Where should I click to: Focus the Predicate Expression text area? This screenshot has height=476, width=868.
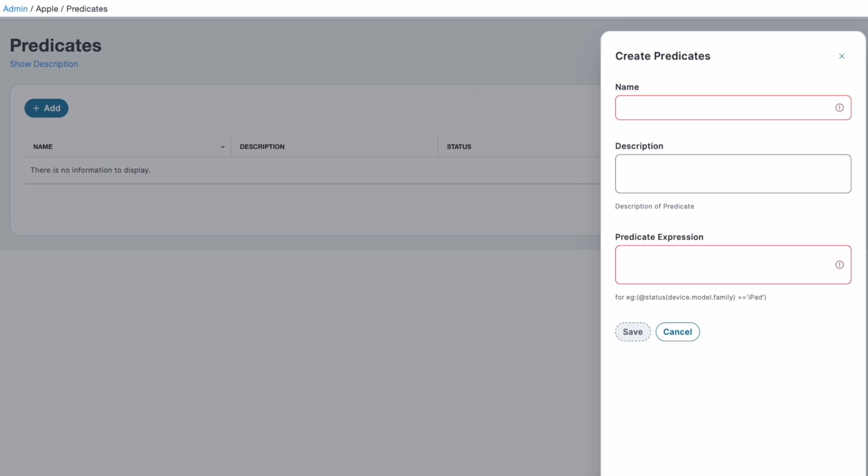[x=723, y=265]
